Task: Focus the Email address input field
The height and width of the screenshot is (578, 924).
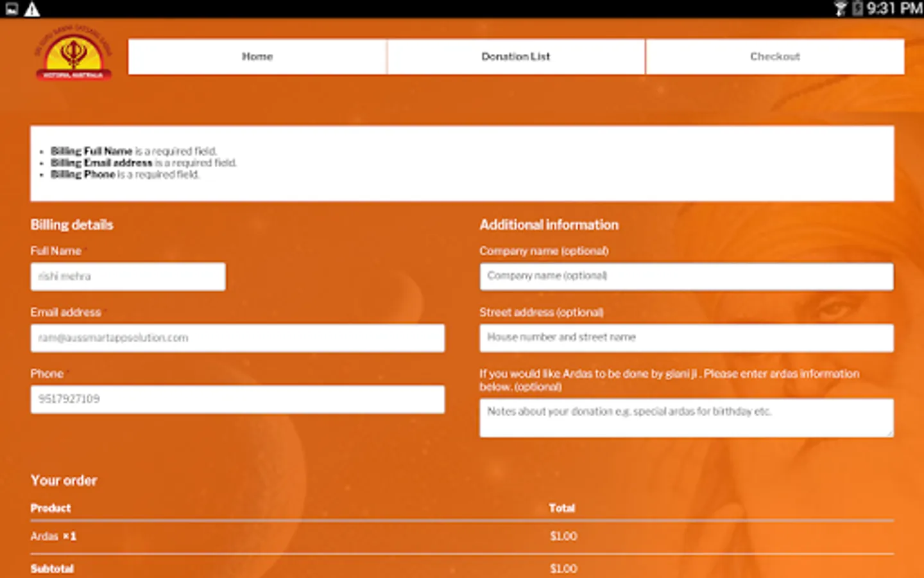Action: point(237,338)
